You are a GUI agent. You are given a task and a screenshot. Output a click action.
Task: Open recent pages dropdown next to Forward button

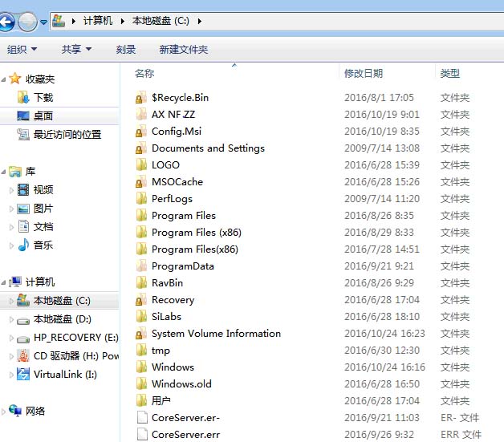click(43, 22)
